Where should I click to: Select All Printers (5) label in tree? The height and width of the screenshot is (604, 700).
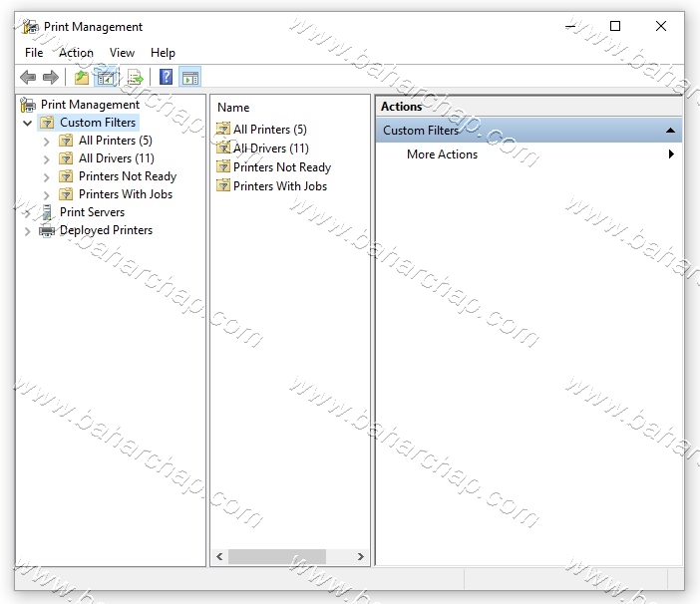[116, 141]
